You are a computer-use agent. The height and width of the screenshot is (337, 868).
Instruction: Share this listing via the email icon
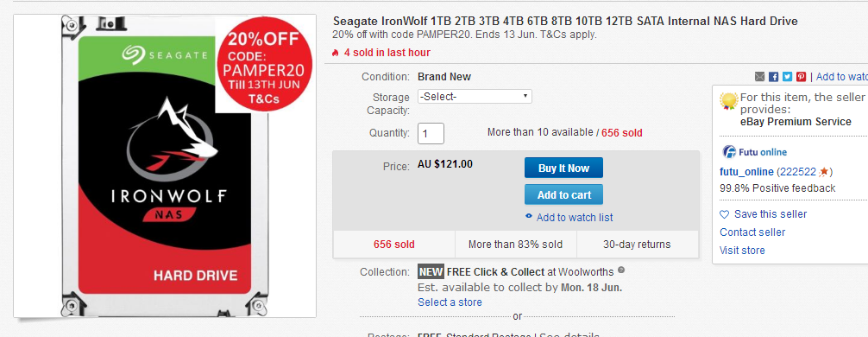click(x=759, y=77)
